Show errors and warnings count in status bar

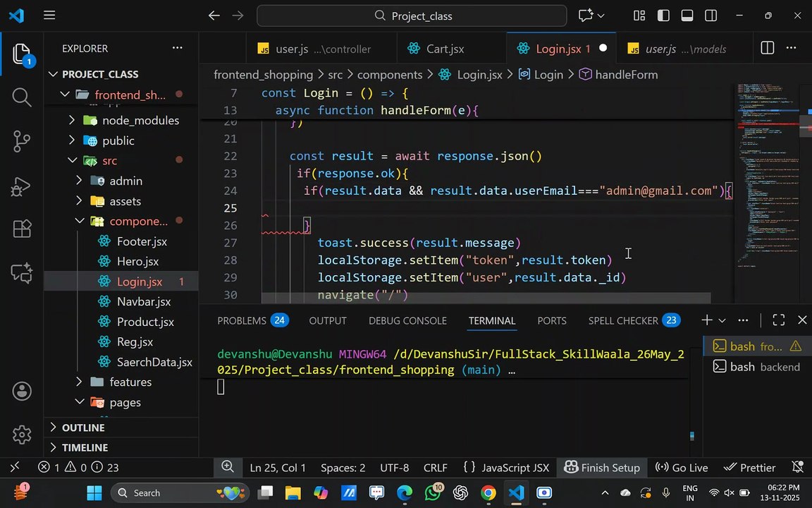click(x=78, y=468)
